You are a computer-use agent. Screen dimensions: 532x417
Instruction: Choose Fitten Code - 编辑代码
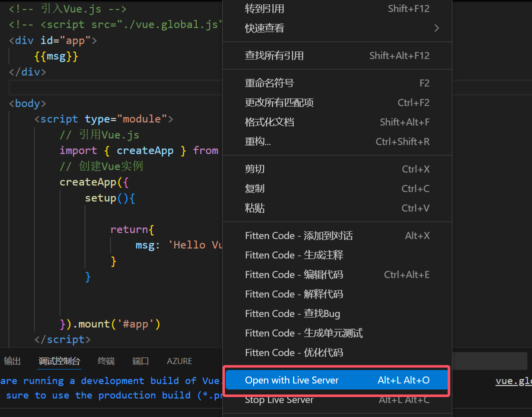pos(337,274)
